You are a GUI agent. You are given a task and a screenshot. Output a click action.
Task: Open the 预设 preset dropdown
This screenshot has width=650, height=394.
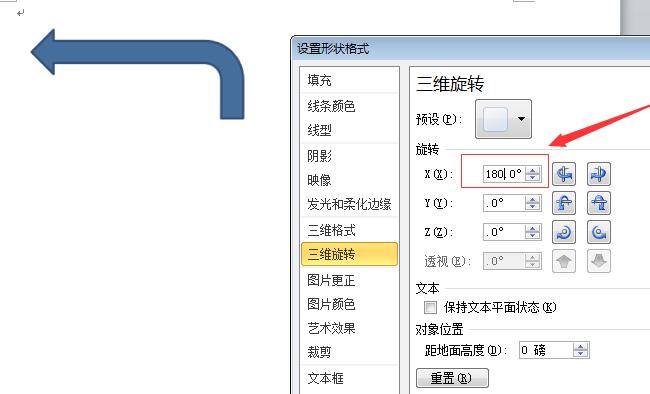(503, 119)
